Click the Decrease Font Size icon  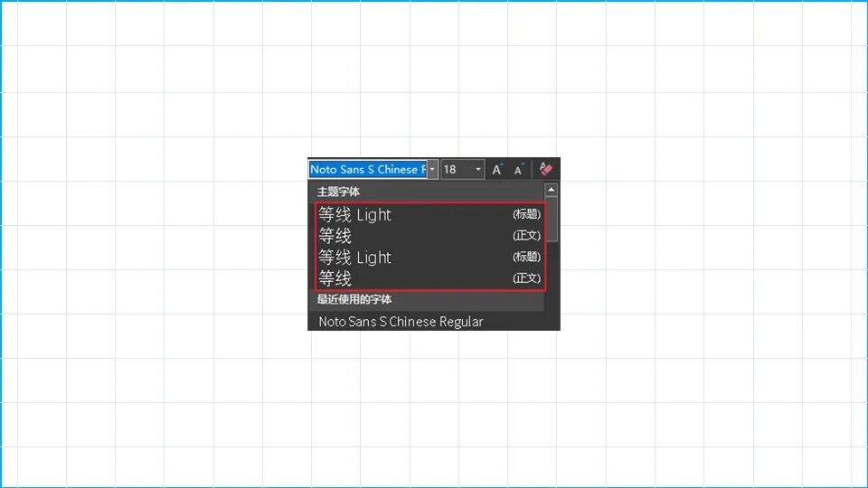[x=518, y=169]
